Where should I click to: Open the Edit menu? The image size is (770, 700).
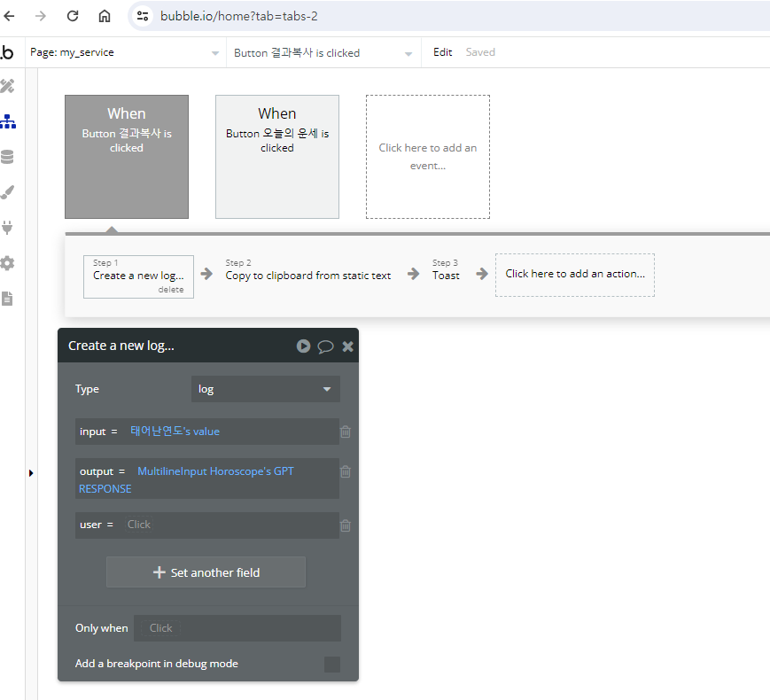(x=442, y=52)
